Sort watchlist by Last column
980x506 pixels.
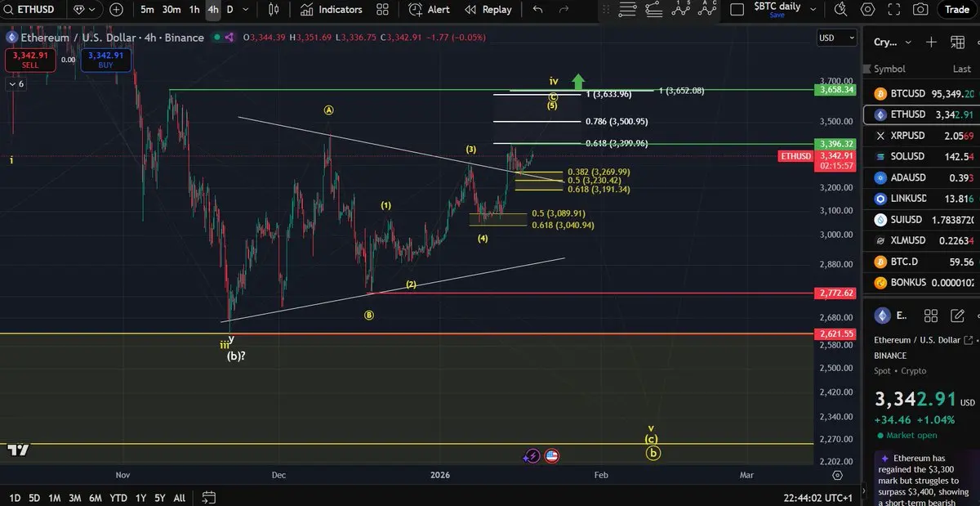click(x=961, y=69)
